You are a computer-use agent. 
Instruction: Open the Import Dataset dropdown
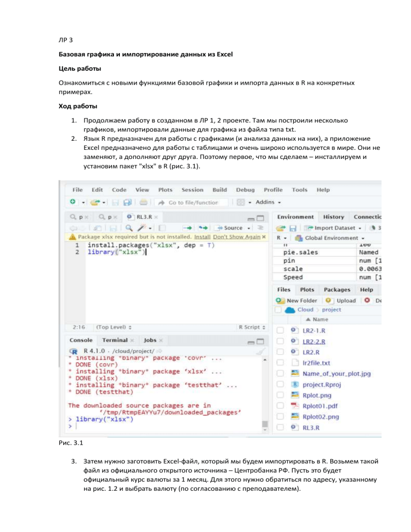[x=333, y=228]
